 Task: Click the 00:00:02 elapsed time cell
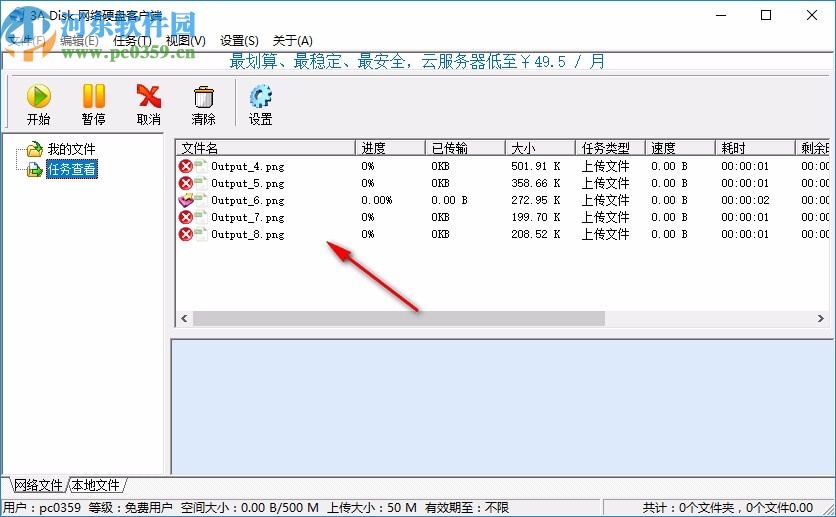coord(745,200)
